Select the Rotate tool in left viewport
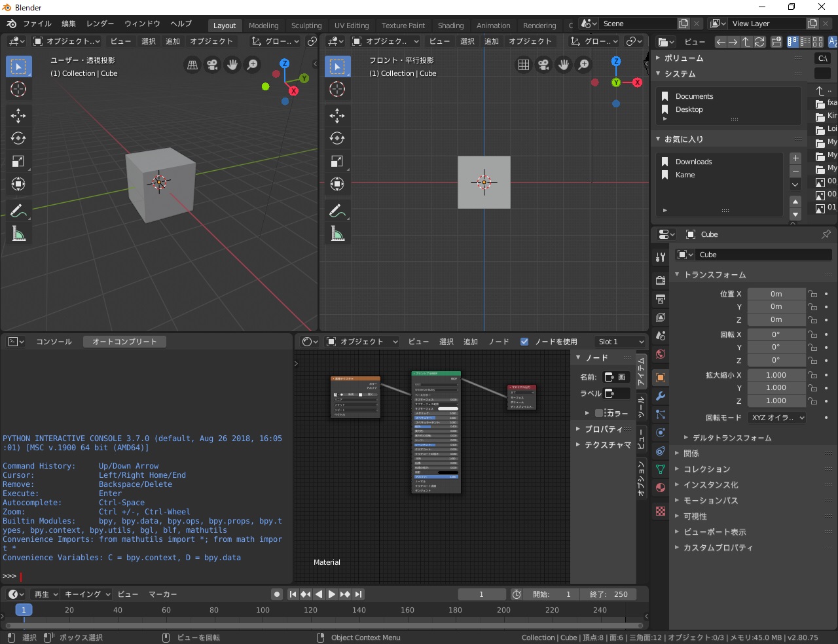Viewport: 838px width, 644px height. (18, 138)
